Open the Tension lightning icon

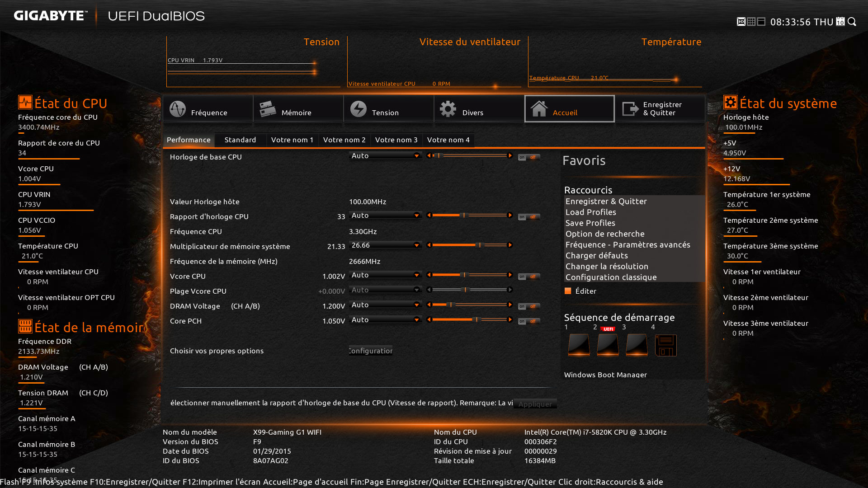point(359,109)
